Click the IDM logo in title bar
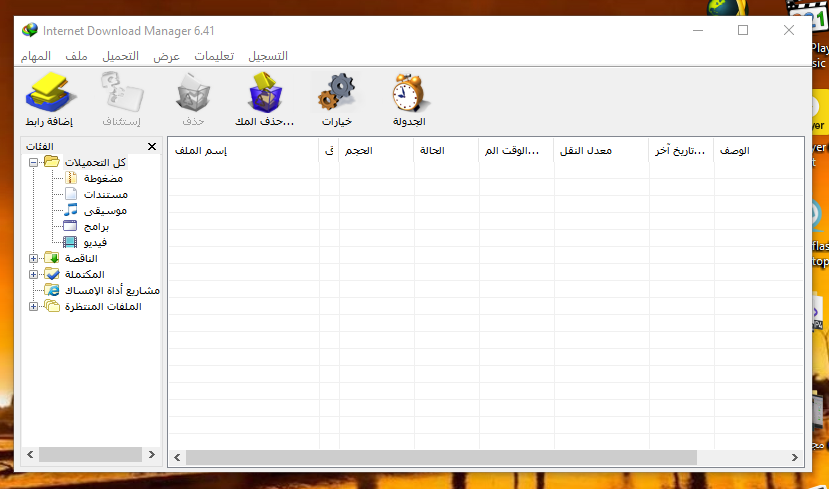The width and height of the screenshot is (829, 489). (30, 30)
